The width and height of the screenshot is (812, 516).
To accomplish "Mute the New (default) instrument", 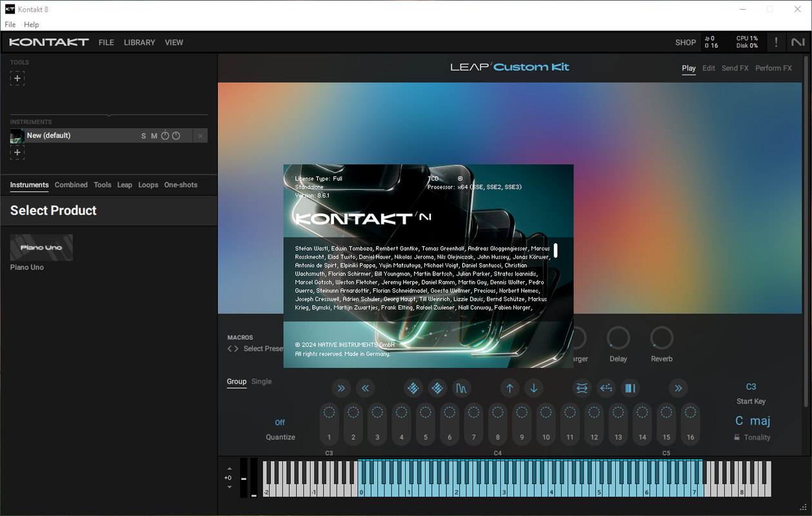I will point(154,136).
